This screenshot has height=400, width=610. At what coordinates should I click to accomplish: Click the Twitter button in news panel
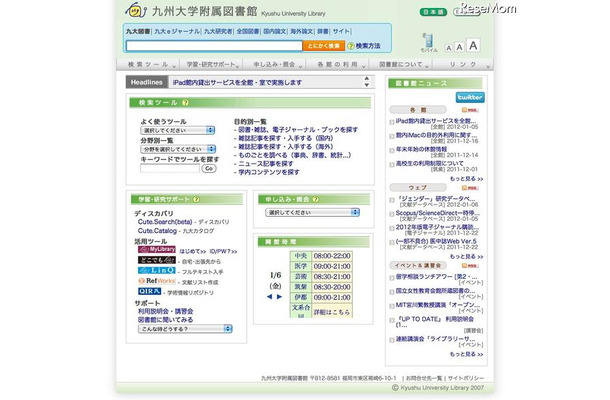470,97
